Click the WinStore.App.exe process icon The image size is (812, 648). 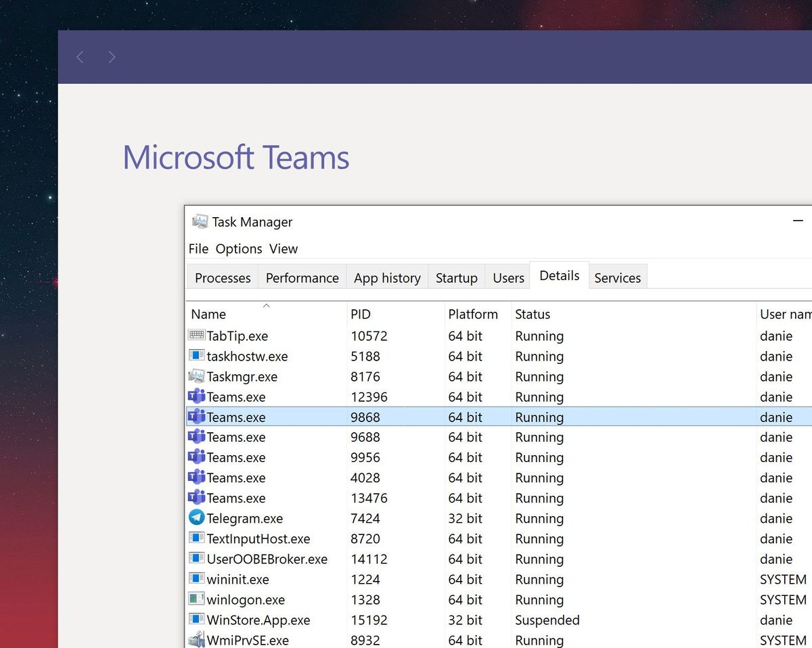196,620
